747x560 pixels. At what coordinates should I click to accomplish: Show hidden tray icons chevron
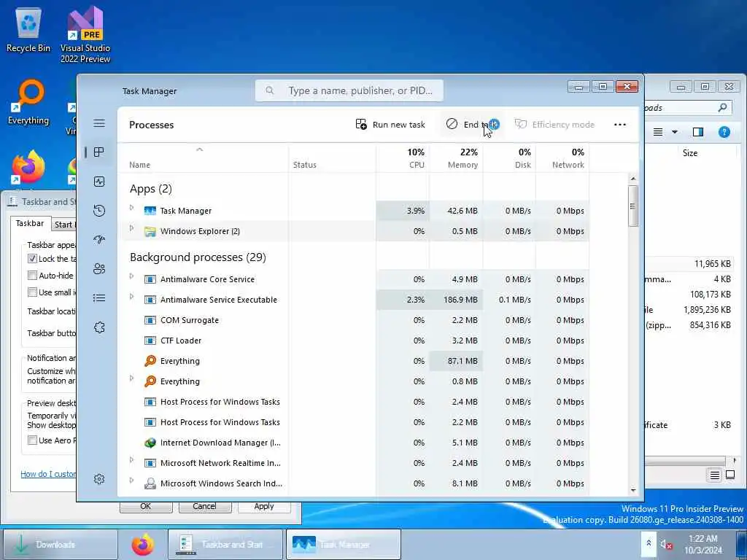(x=649, y=543)
